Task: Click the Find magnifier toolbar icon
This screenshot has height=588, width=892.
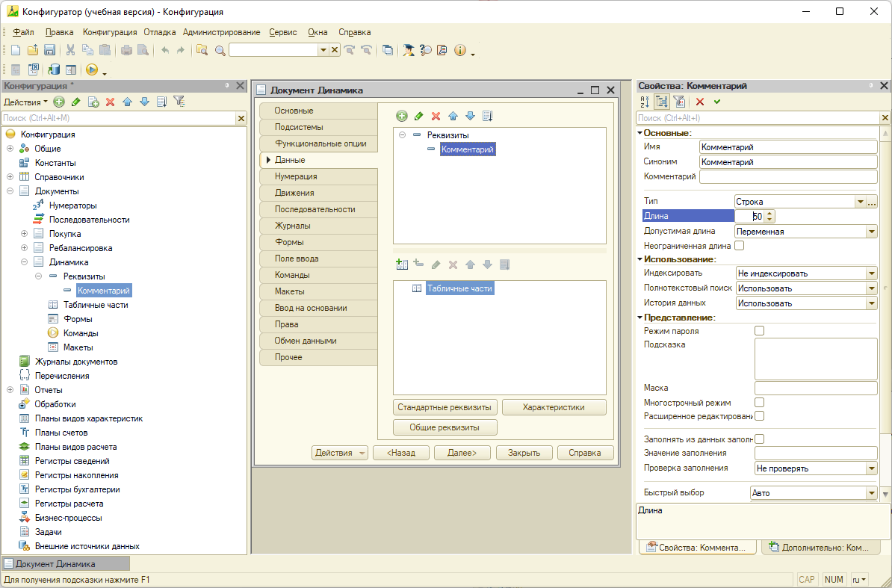Action: click(x=220, y=51)
